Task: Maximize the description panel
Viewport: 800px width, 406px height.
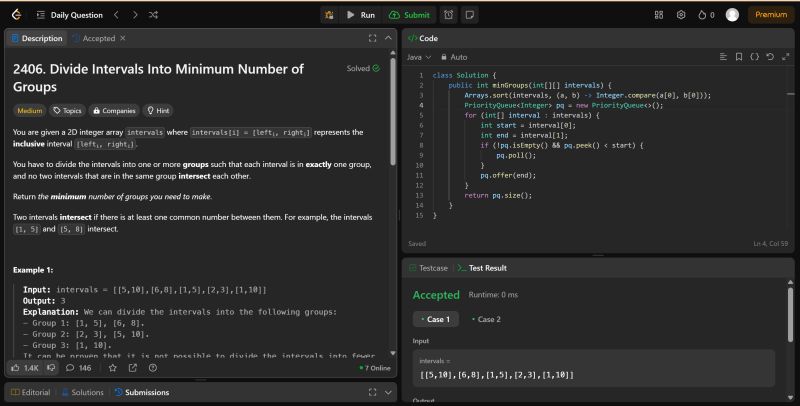Action: click(x=372, y=38)
